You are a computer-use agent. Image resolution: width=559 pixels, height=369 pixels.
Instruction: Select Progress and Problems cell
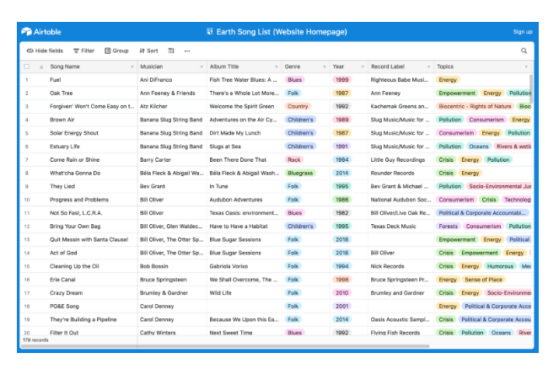tap(92, 200)
